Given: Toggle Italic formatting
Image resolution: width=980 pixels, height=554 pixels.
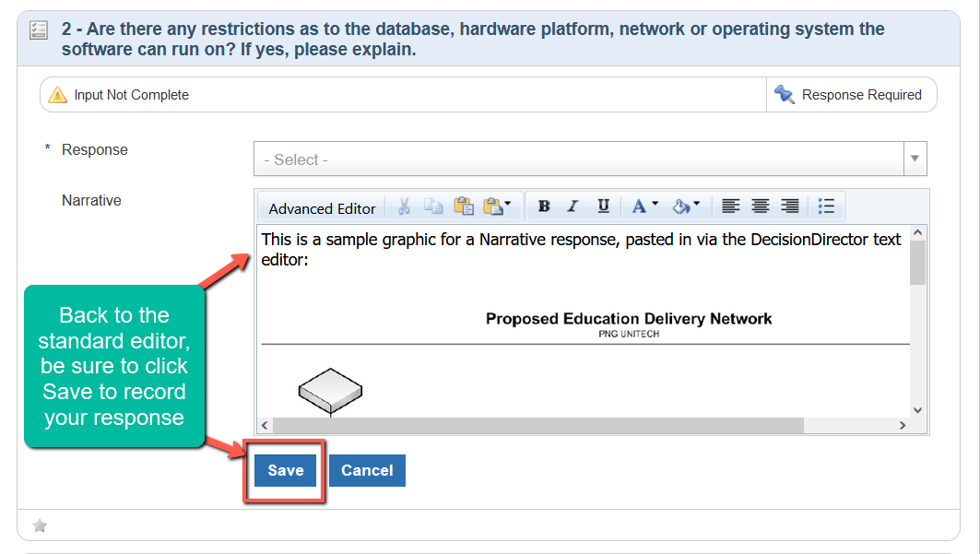Looking at the screenshot, I should click(x=573, y=206).
